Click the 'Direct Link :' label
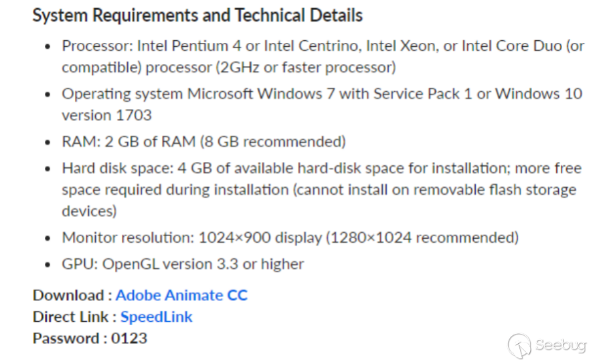 coord(75,316)
